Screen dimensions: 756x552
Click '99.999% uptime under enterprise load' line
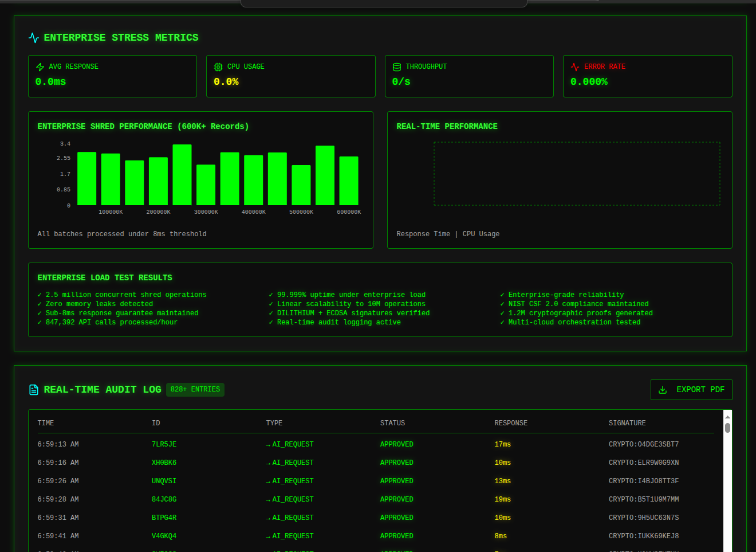[348, 295]
